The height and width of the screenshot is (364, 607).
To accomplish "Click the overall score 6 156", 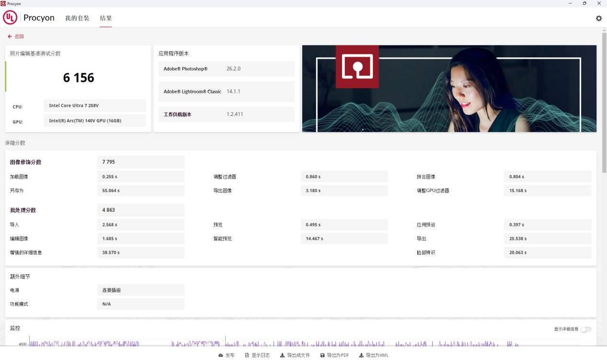I will (79, 78).
